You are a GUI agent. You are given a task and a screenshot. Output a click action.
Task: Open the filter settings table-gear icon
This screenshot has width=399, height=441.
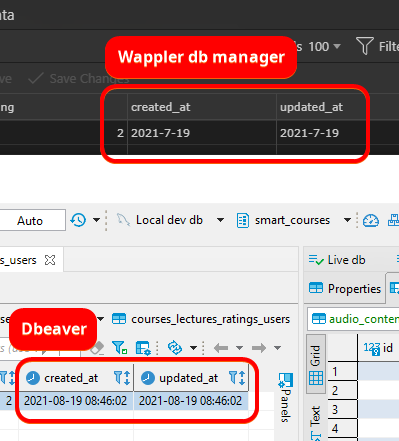tap(143, 348)
